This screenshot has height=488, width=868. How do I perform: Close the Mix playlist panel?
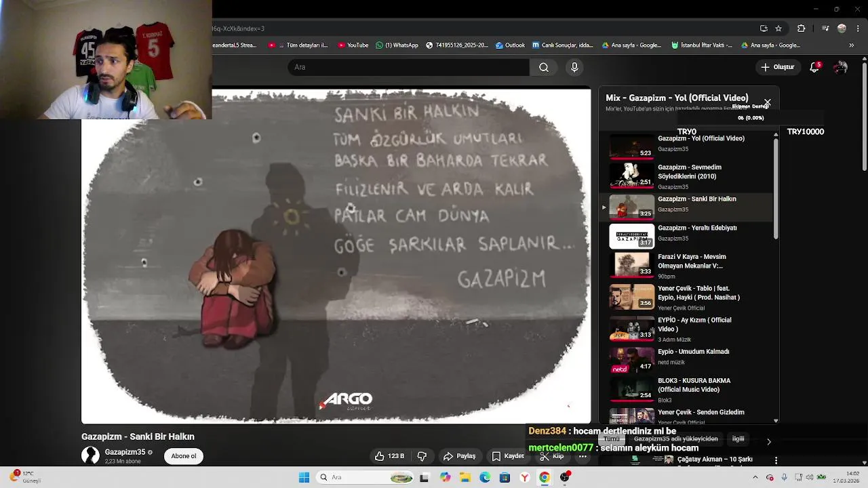767,103
